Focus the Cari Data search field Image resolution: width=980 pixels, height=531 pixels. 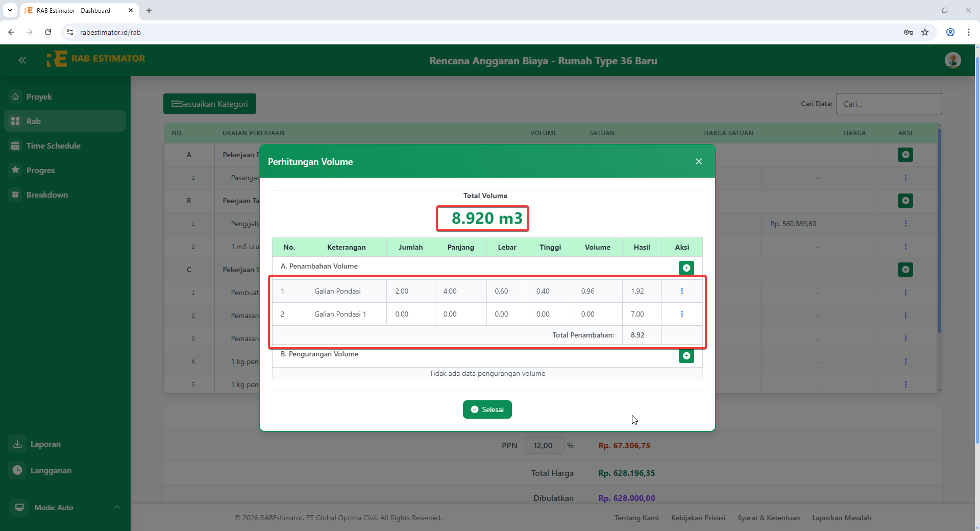coord(889,104)
